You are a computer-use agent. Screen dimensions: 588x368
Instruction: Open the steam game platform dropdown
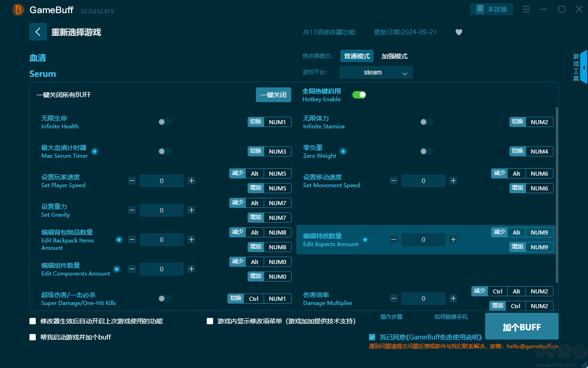(376, 72)
